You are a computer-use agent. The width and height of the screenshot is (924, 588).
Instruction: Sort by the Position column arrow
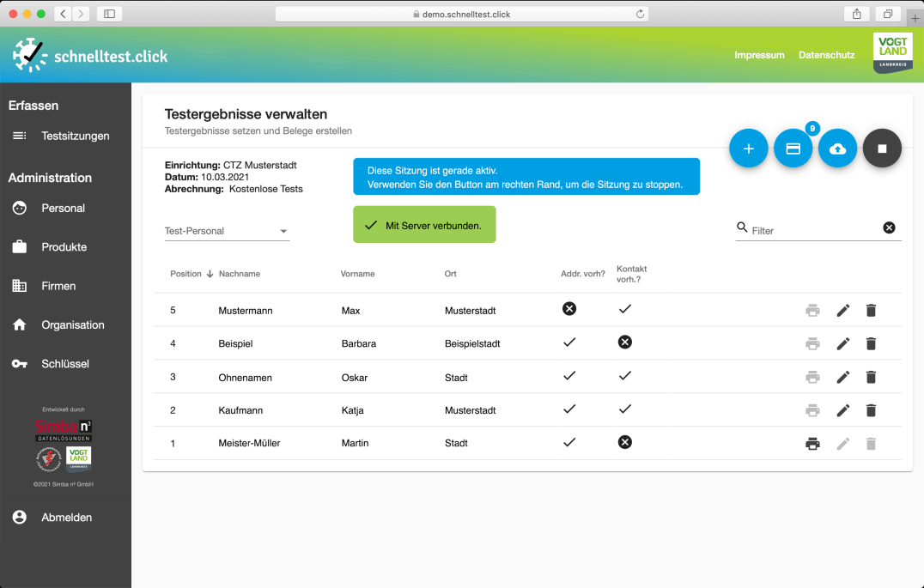(x=210, y=274)
